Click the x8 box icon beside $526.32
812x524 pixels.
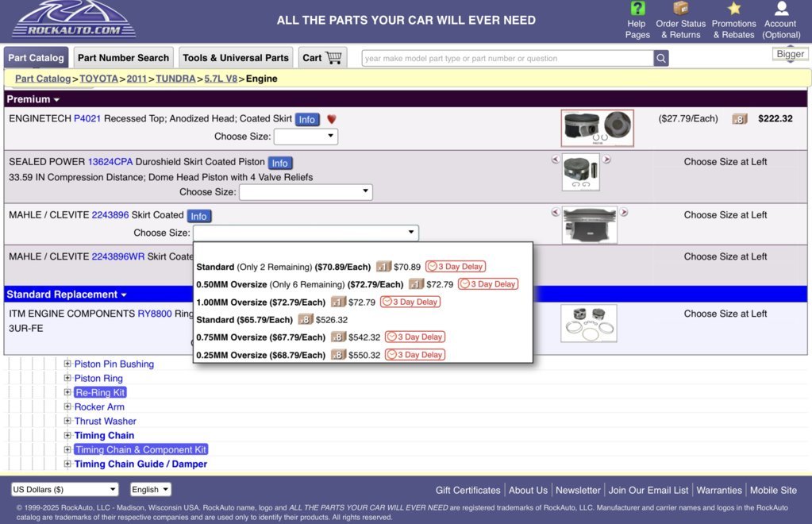(x=306, y=319)
